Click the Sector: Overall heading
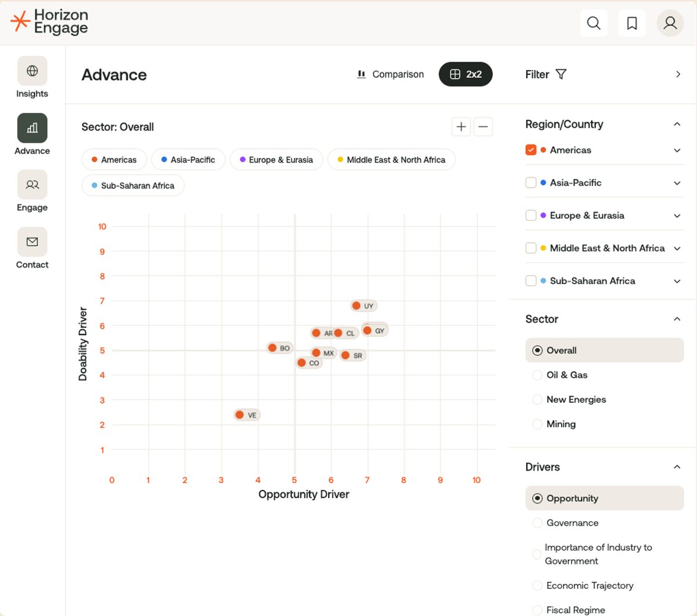The width and height of the screenshot is (697, 616). click(118, 127)
